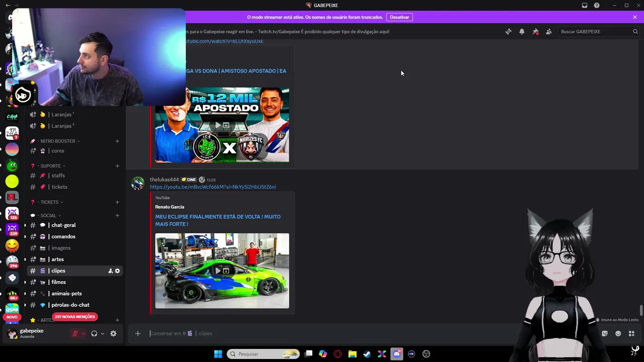Open Copilot from the taskbar
This screenshot has height=362, width=644.
pyautogui.click(x=323, y=354)
